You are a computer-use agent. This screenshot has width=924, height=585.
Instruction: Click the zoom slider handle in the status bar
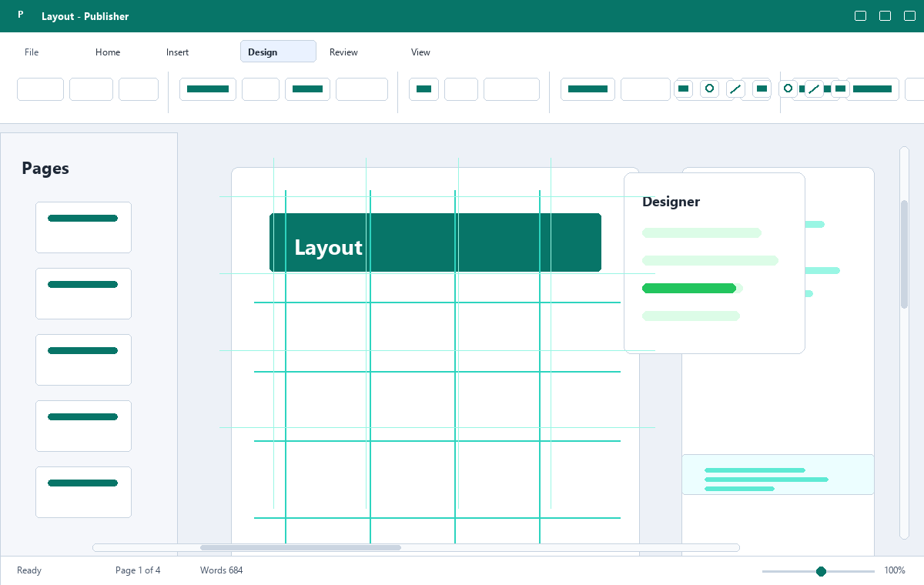[821, 571]
